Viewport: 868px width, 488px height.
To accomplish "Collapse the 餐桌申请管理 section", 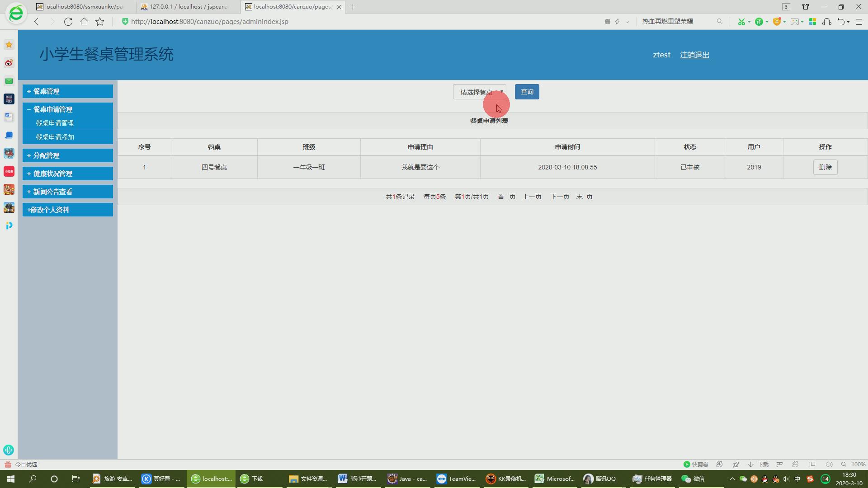I will coord(68,109).
